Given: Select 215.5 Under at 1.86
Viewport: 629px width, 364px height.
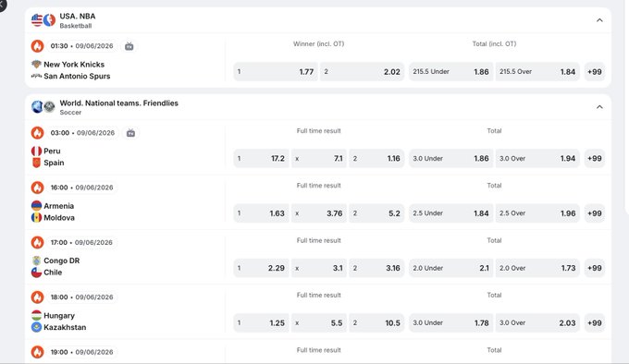Looking at the screenshot, I should point(450,72).
